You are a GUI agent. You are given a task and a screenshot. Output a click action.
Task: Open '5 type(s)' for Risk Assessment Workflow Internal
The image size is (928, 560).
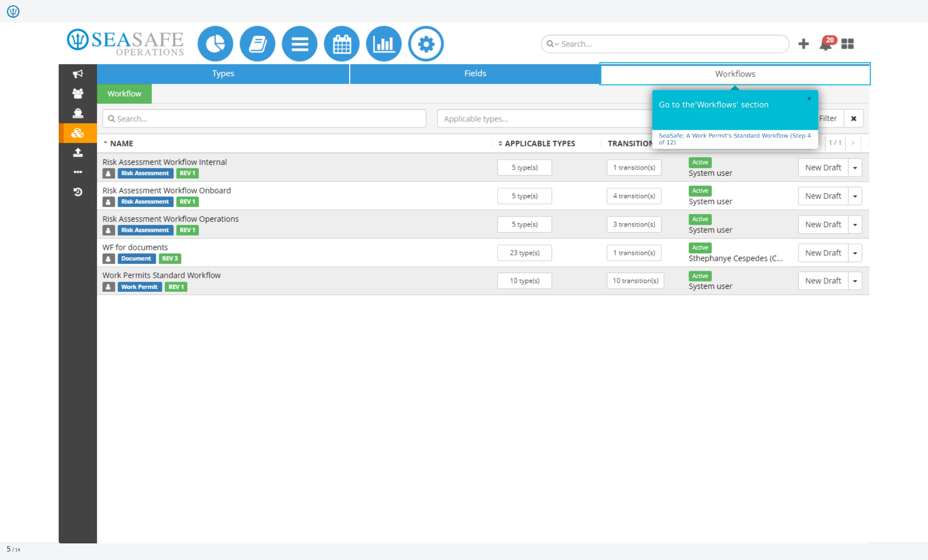(x=524, y=168)
